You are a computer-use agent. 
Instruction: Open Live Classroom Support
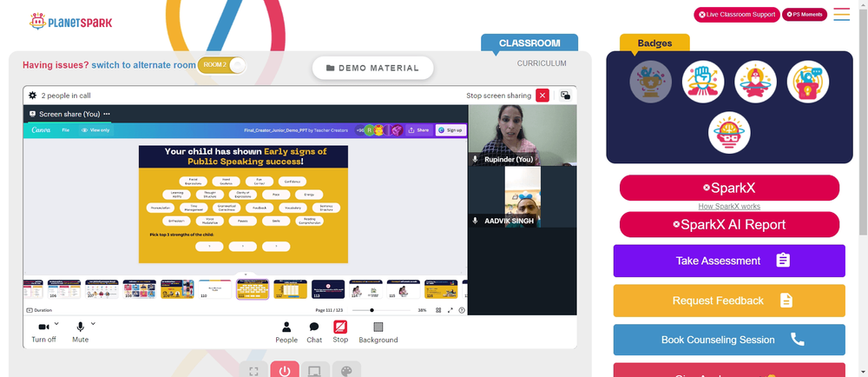[737, 15]
